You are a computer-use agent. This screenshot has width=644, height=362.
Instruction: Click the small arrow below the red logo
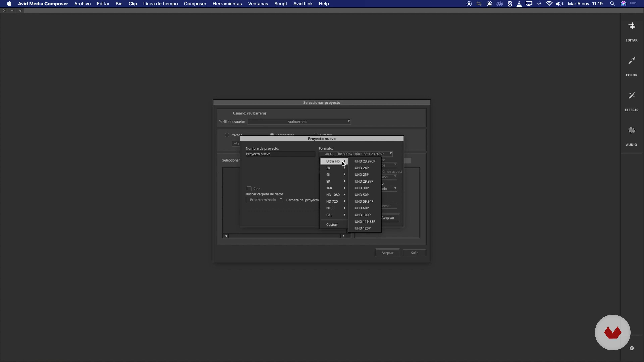pos(632,348)
